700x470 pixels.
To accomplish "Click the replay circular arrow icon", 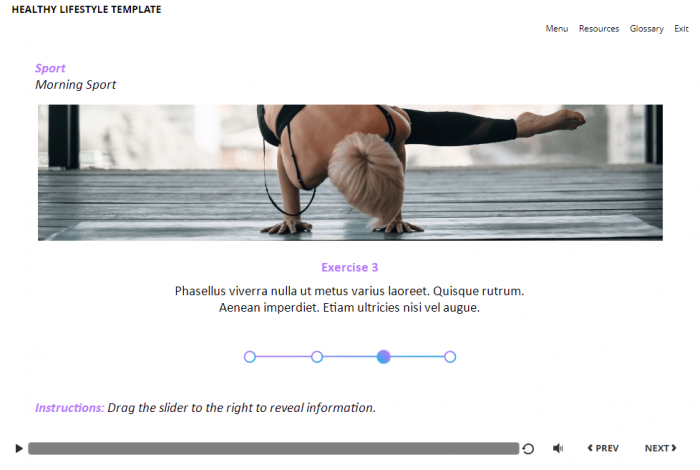I will (528, 449).
